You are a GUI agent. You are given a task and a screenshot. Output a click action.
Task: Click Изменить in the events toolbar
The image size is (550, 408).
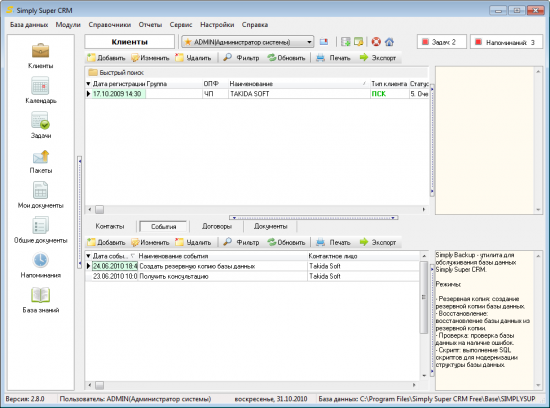pyautogui.click(x=150, y=242)
